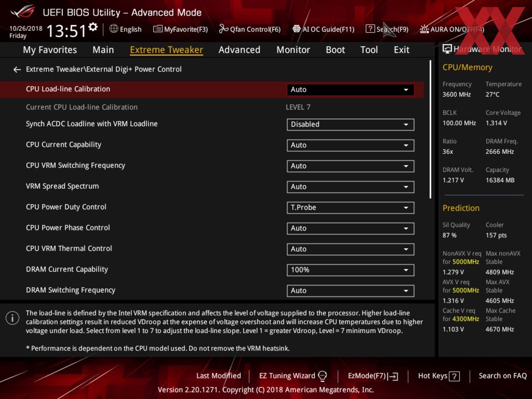Image resolution: width=532 pixels, height=399 pixels.
Task: Switch to Monitor tab
Action: tap(293, 50)
